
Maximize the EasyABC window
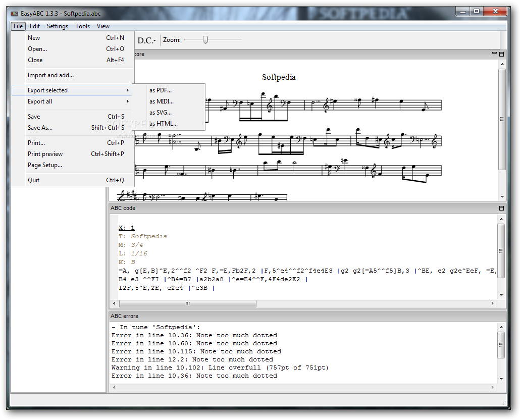(x=477, y=12)
